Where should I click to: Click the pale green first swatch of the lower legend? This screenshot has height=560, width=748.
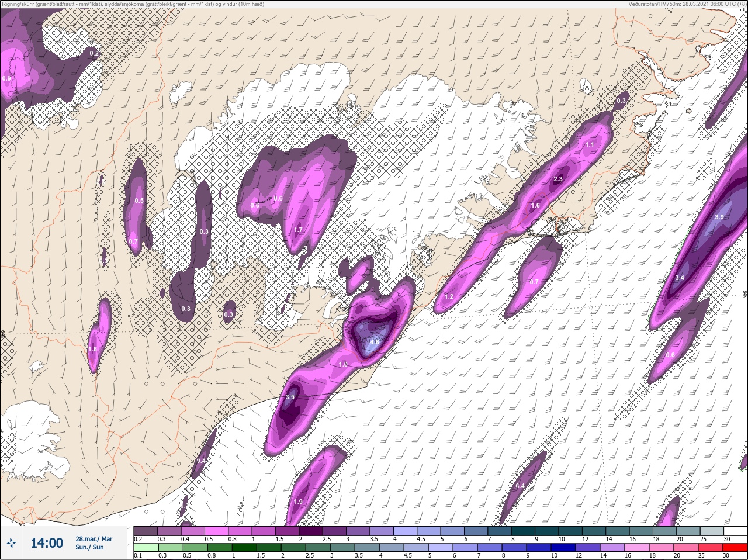coord(146,548)
